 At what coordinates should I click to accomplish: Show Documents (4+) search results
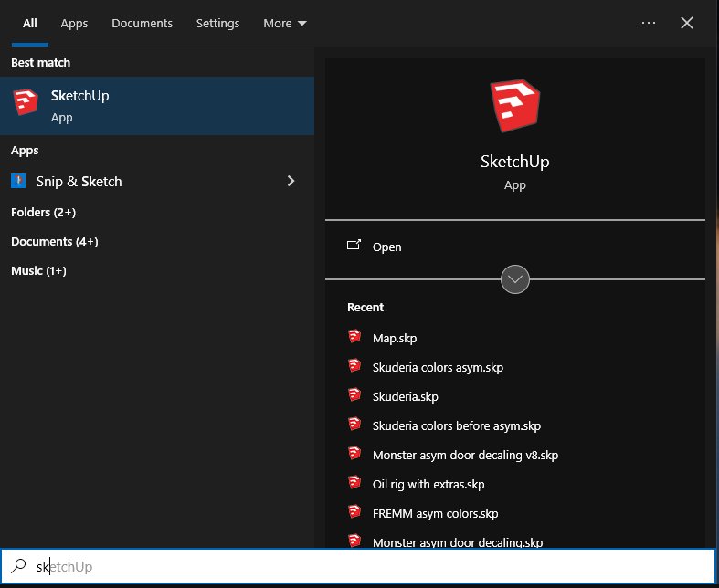point(54,241)
